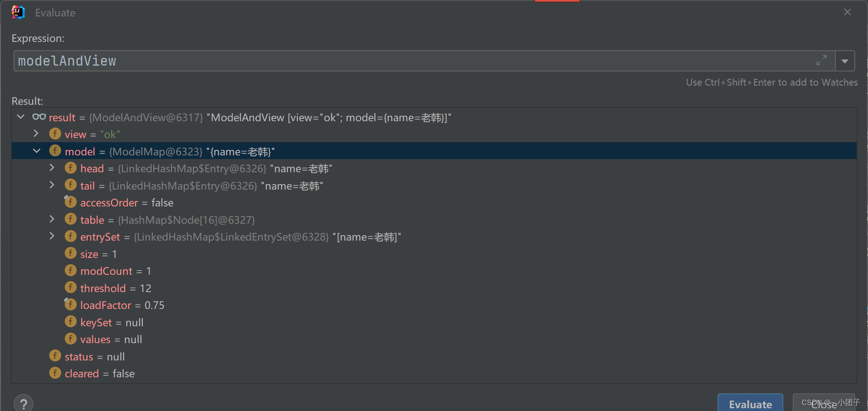
Task: Expand the view node
Action: click(36, 134)
